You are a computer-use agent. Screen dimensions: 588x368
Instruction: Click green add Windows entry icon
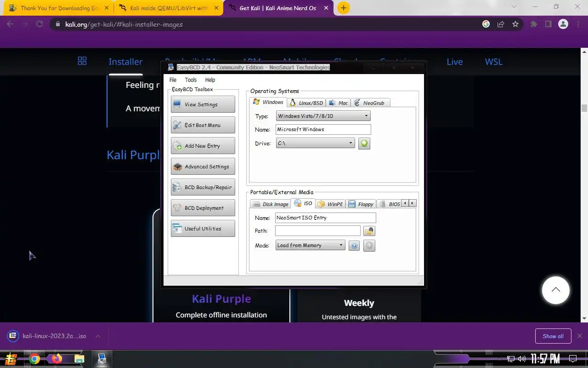tap(364, 144)
